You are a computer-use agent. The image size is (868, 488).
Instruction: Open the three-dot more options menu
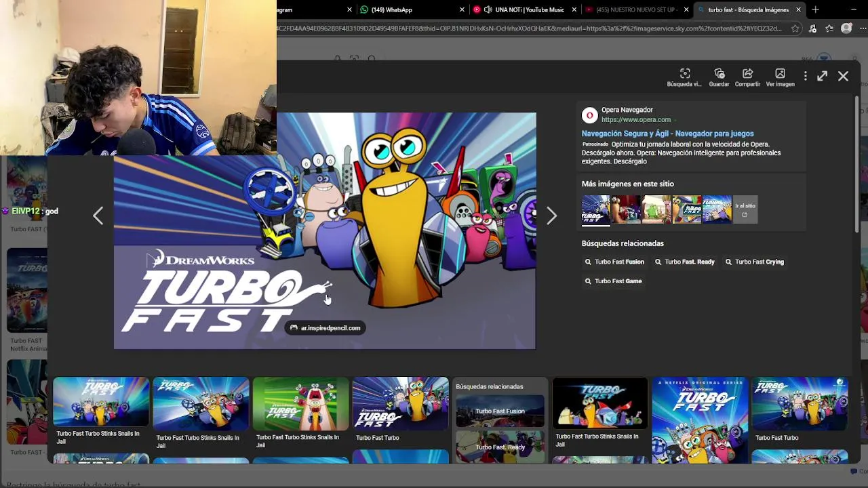point(806,77)
